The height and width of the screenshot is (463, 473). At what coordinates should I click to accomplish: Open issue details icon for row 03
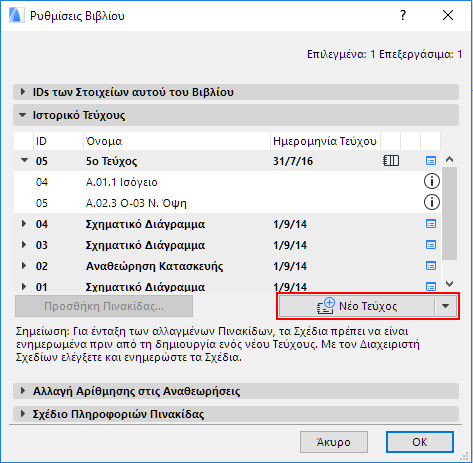click(x=431, y=245)
